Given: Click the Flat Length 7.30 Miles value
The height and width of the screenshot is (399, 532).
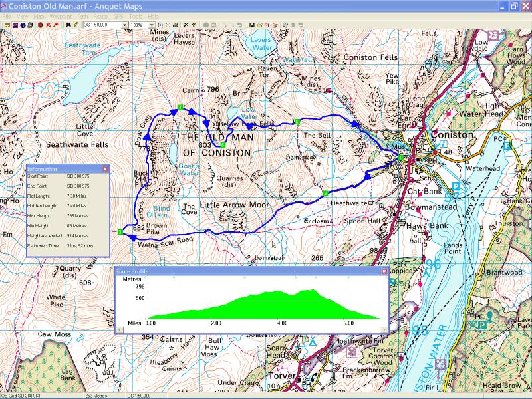Looking at the screenshot, I should point(76,196).
